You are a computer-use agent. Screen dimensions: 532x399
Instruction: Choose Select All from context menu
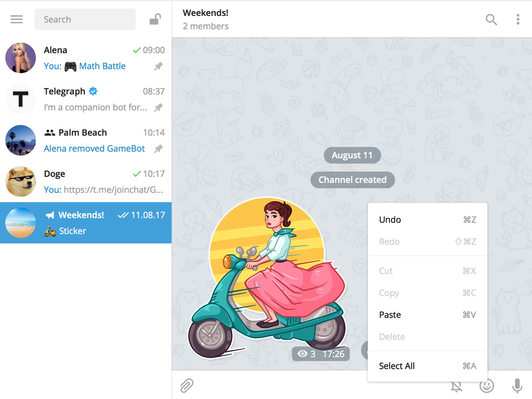(427, 366)
